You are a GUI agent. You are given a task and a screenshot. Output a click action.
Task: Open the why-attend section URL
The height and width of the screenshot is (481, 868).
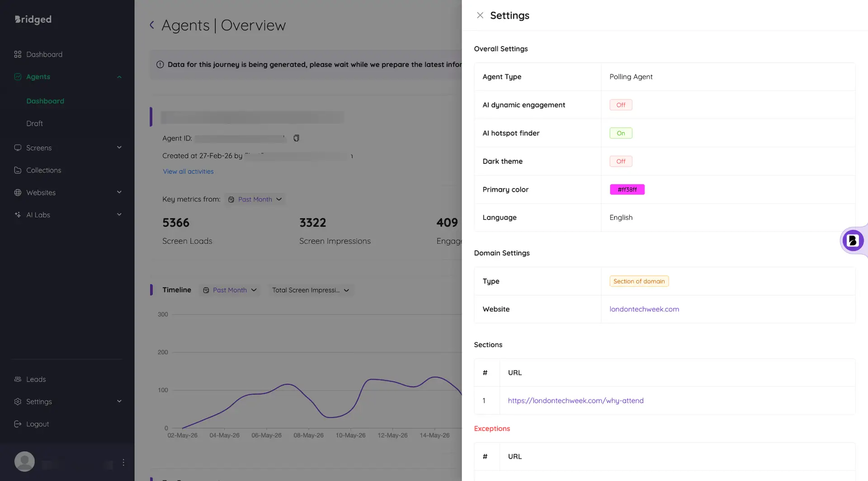click(x=576, y=401)
